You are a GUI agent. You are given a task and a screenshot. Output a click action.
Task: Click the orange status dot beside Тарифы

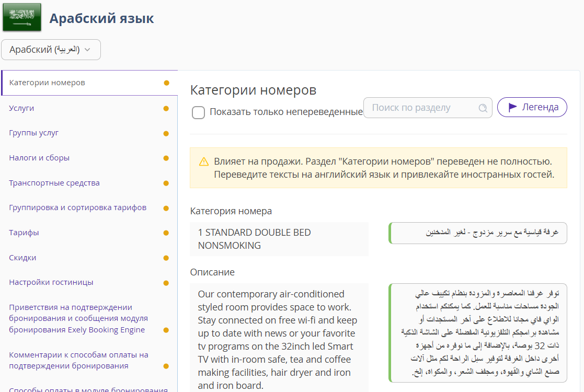pos(166,233)
